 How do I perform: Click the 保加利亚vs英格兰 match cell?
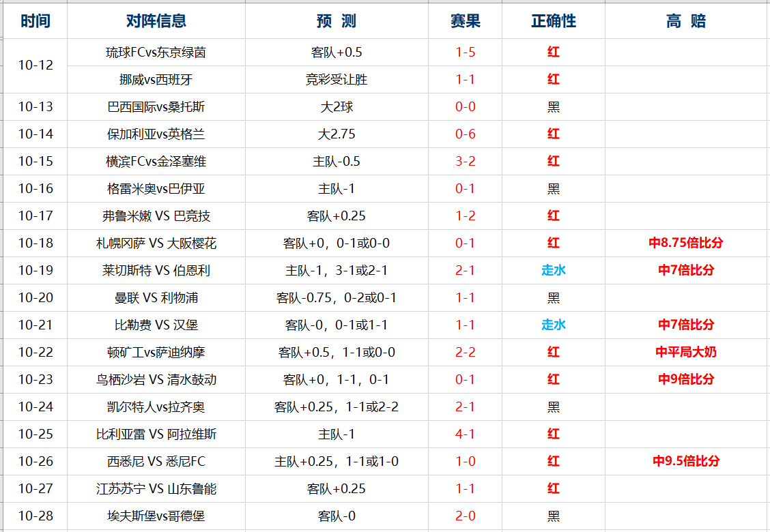pyautogui.click(x=156, y=134)
